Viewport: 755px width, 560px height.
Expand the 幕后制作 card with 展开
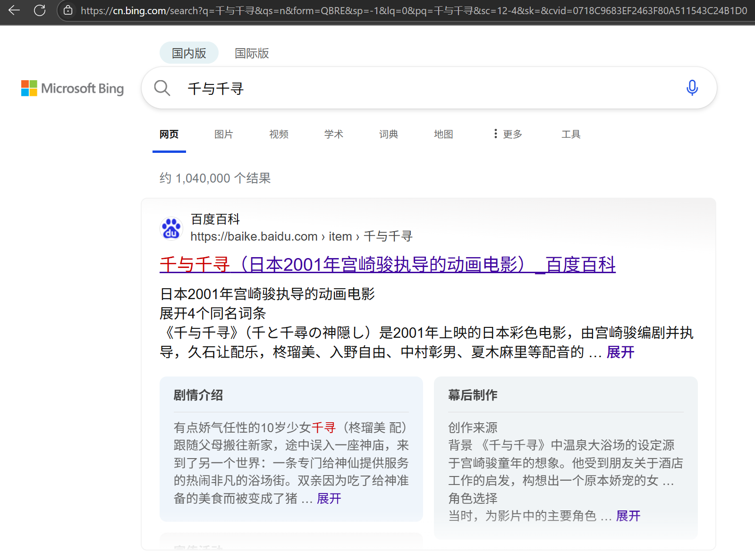click(x=628, y=516)
